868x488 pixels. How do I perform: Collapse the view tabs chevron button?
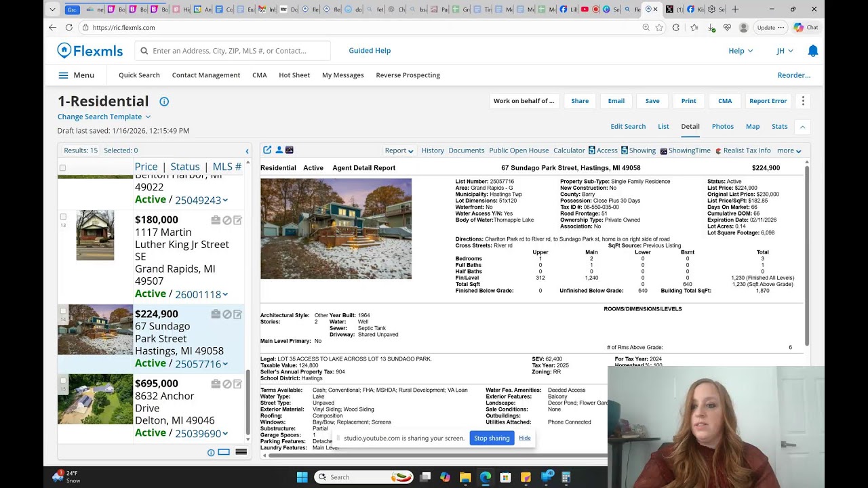point(802,127)
